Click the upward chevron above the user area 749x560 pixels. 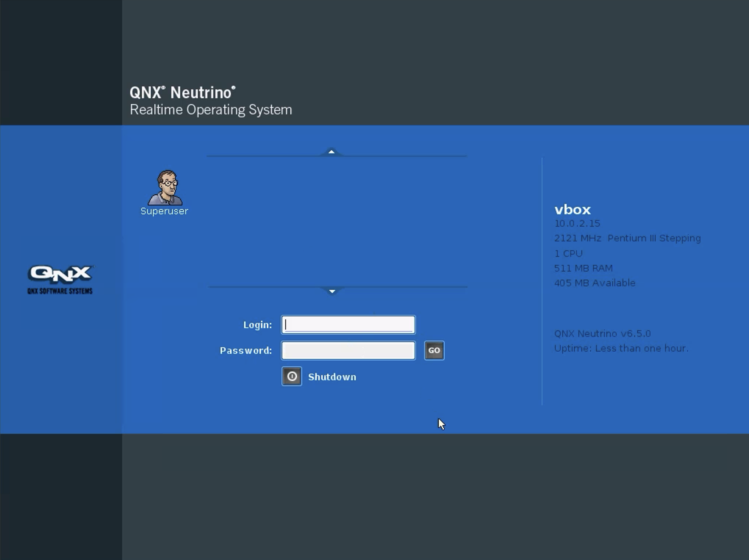332,151
